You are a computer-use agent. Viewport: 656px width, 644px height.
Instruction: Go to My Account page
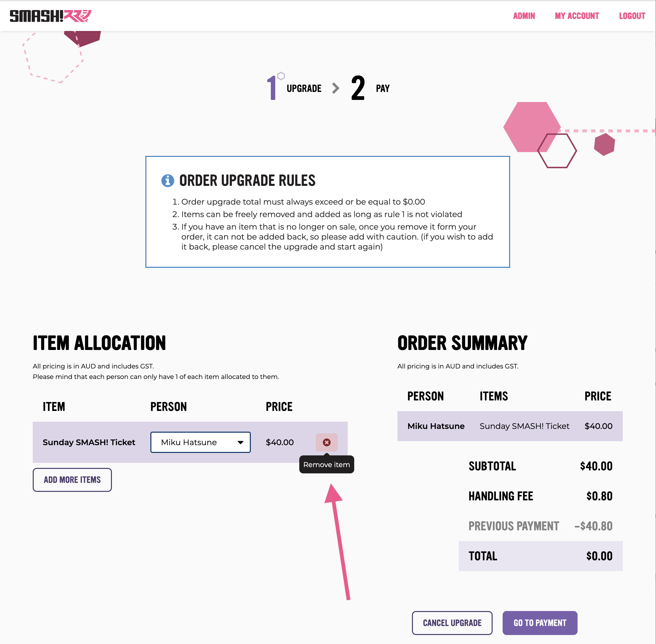point(577,16)
